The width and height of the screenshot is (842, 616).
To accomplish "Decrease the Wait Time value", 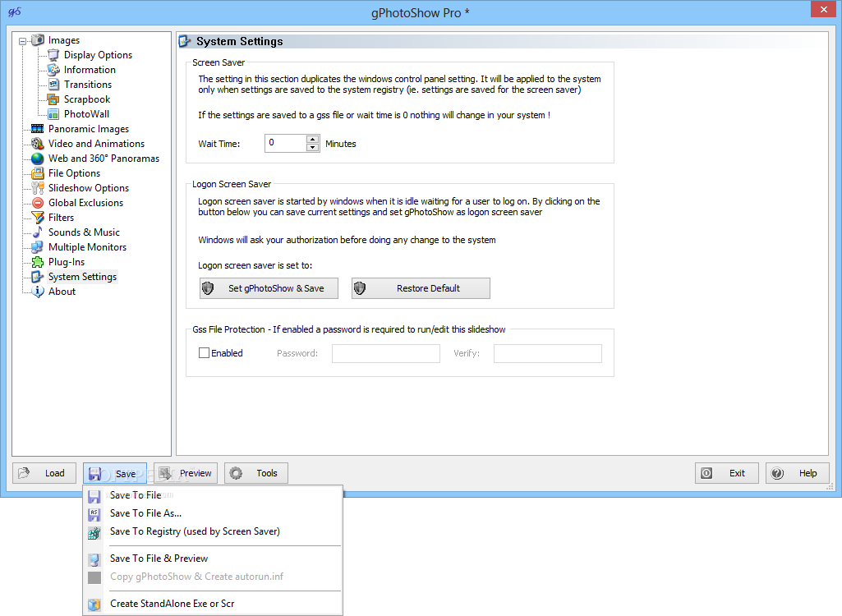I will [x=312, y=147].
